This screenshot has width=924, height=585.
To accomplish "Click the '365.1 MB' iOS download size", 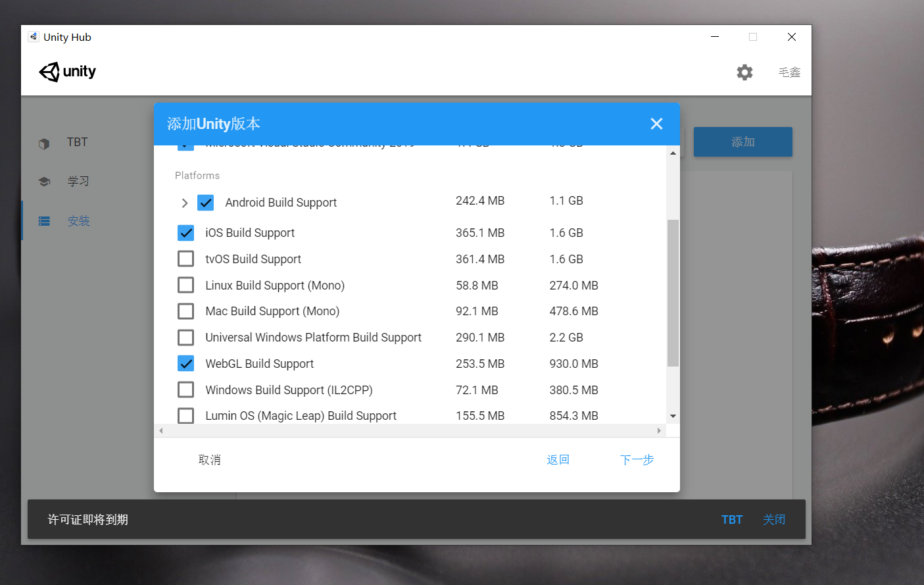I will pyautogui.click(x=480, y=233).
